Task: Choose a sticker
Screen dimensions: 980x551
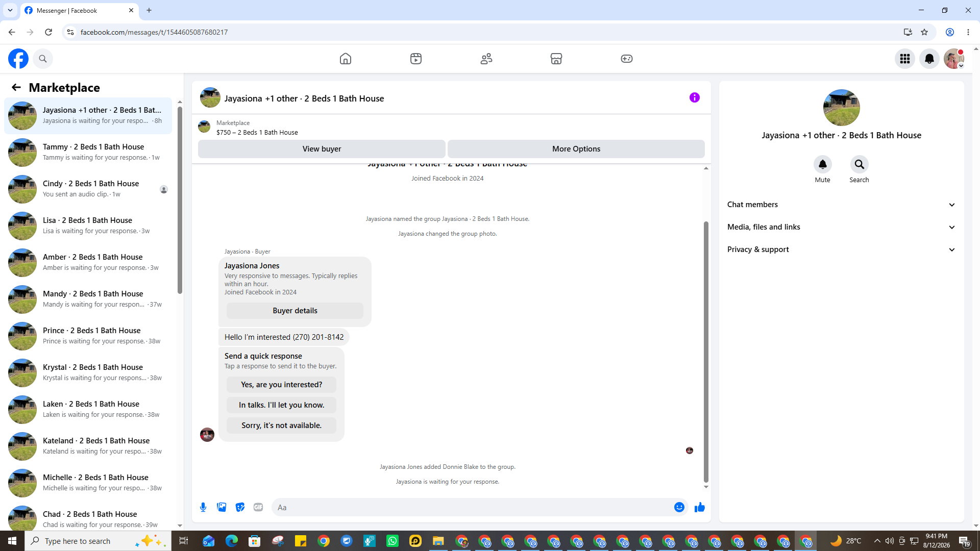Action: pyautogui.click(x=240, y=507)
